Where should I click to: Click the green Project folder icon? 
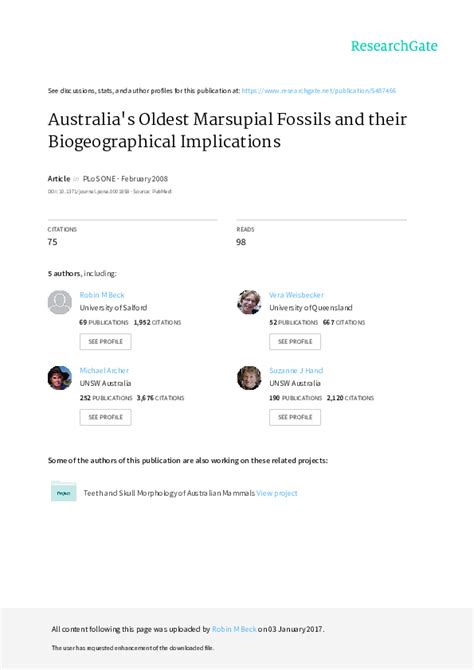[64, 491]
